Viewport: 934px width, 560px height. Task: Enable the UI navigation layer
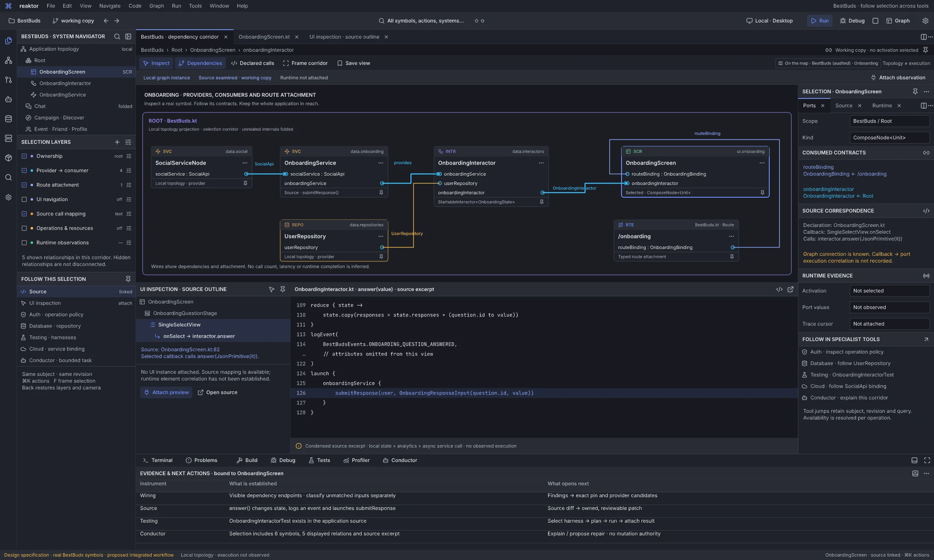tap(24, 199)
